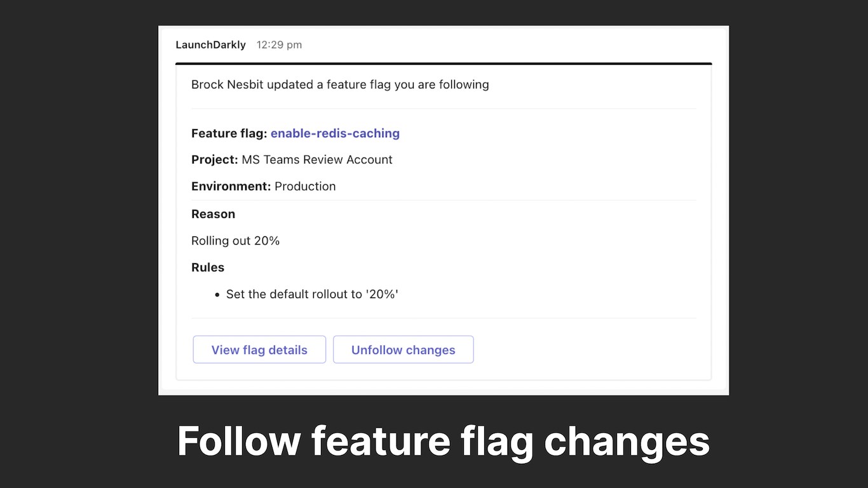Click the black bar atop the card
The width and height of the screenshot is (868, 488).
click(444, 64)
